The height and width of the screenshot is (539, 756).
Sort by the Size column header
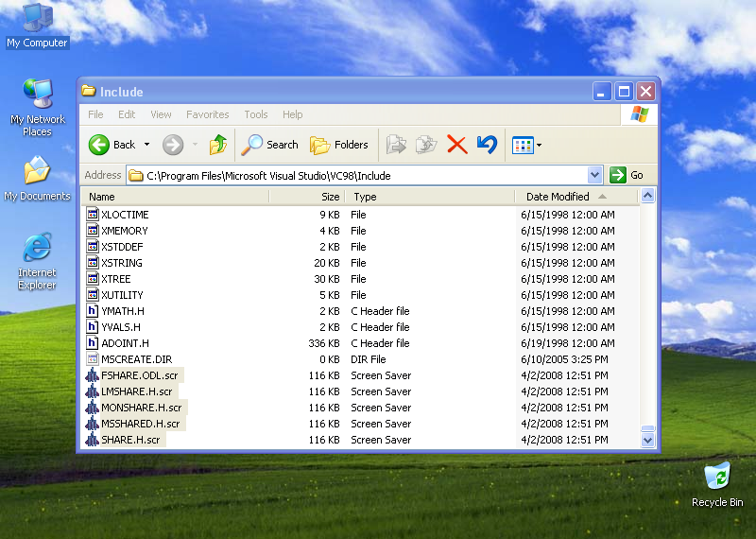tap(306, 197)
